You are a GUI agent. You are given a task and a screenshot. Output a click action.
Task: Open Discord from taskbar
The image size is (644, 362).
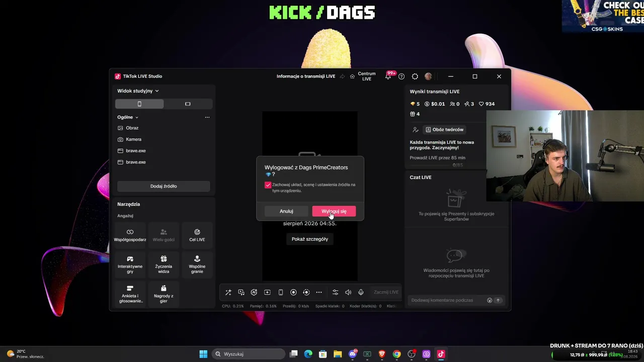pos(353,354)
